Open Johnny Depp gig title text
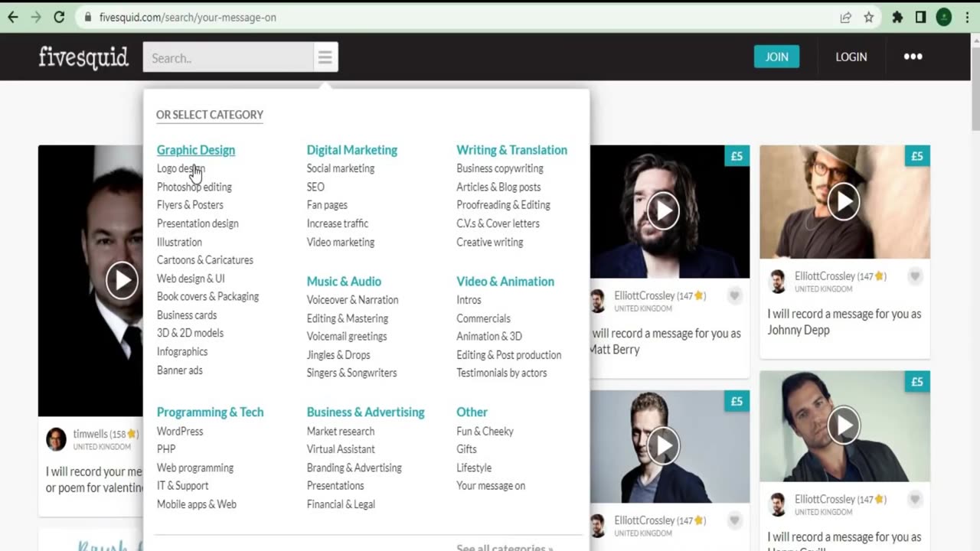Screen dimensions: 980x551 (844, 322)
